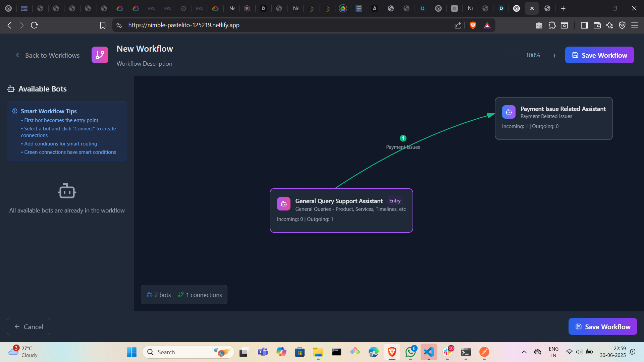Viewport: 644px width, 362px height.
Task: Zoom in canvas with plus button
Action: [554, 56]
